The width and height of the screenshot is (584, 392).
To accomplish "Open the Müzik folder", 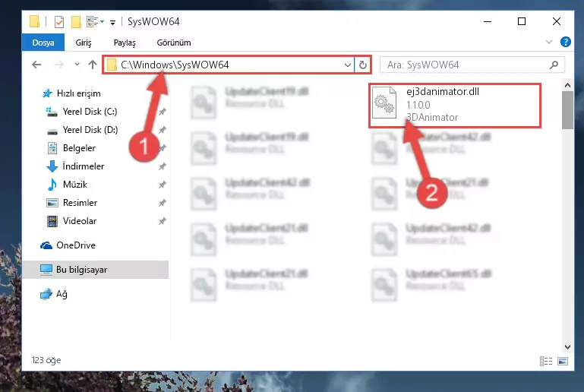I will 67,185.
